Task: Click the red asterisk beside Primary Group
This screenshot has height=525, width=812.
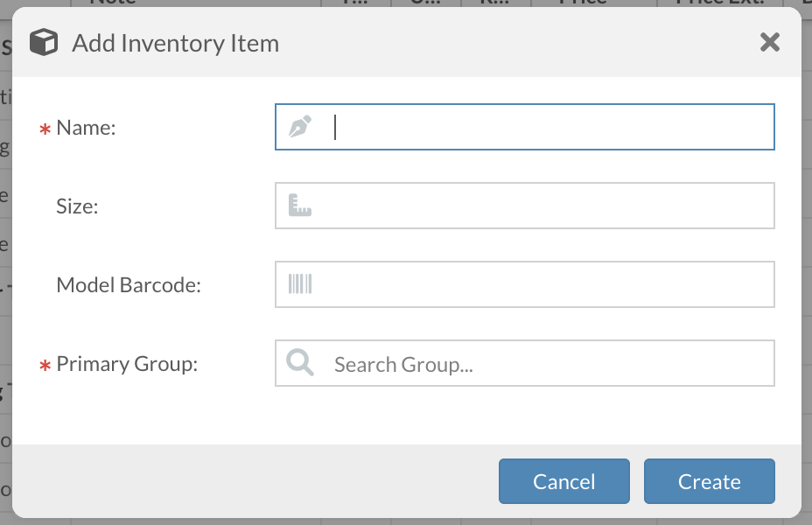Action: (x=45, y=367)
